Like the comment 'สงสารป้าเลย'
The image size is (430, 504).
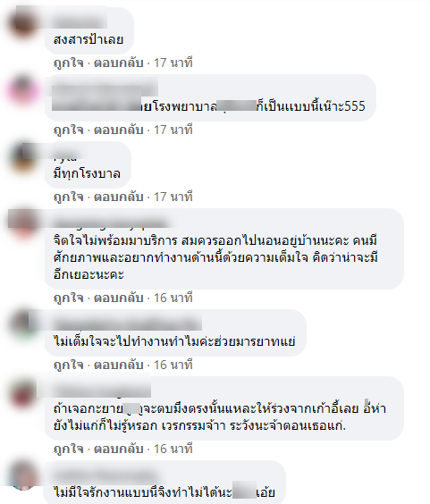pos(69,63)
